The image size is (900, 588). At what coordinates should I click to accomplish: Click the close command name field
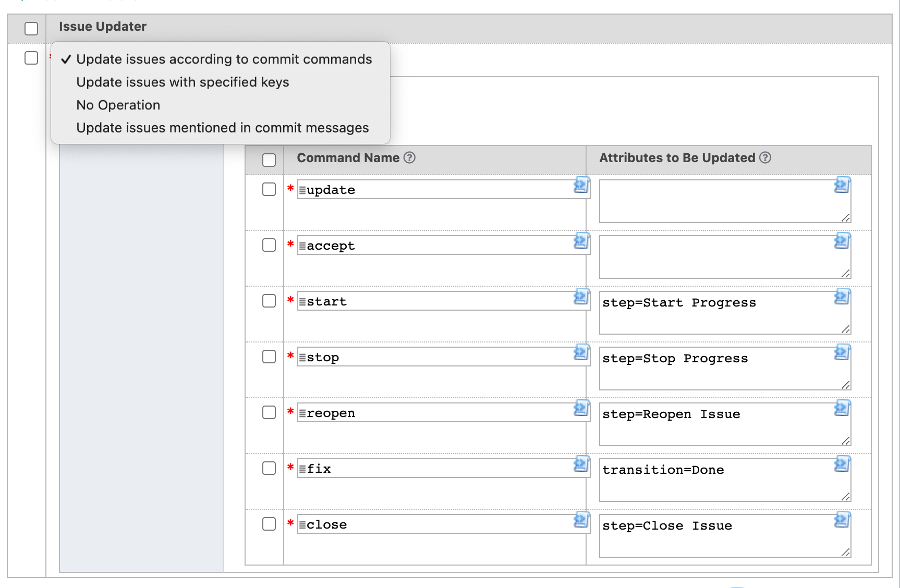coord(443,524)
